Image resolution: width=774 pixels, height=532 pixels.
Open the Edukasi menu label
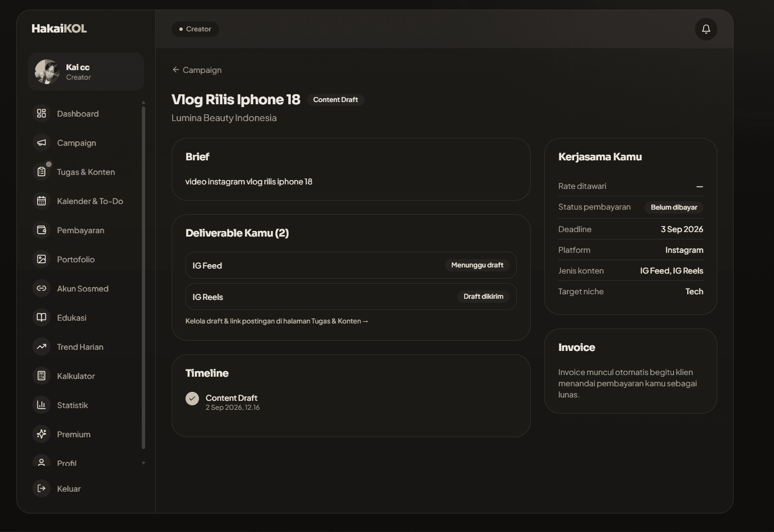tap(72, 318)
